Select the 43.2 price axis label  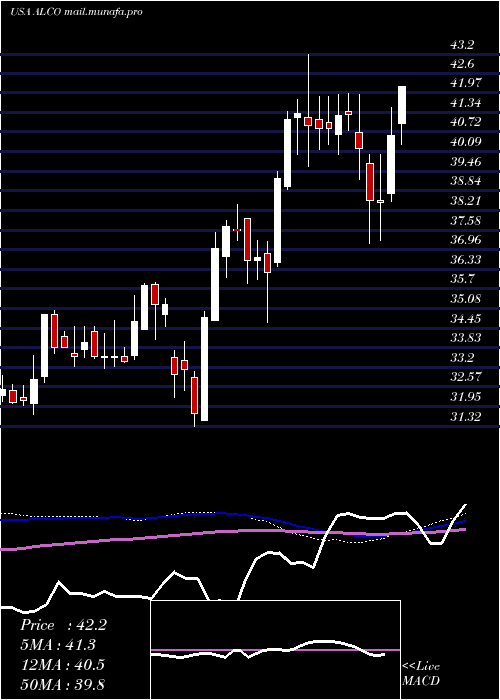point(462,45)
